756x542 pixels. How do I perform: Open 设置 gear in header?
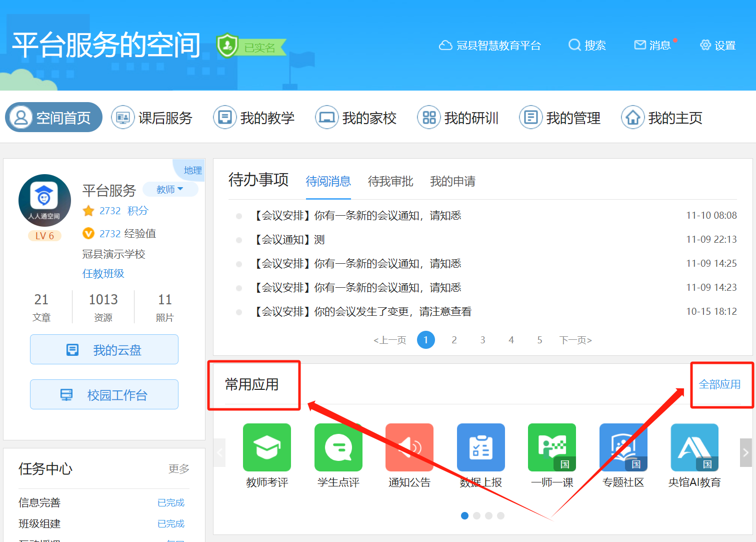click(705, 45)
